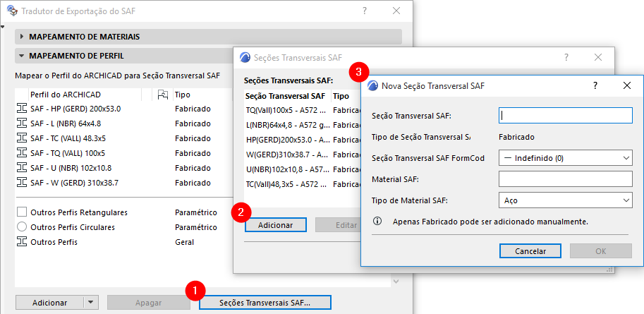Select the Outros Perfis Geral row
Screen dimensions: 644x314
click(x=123, y=242)
